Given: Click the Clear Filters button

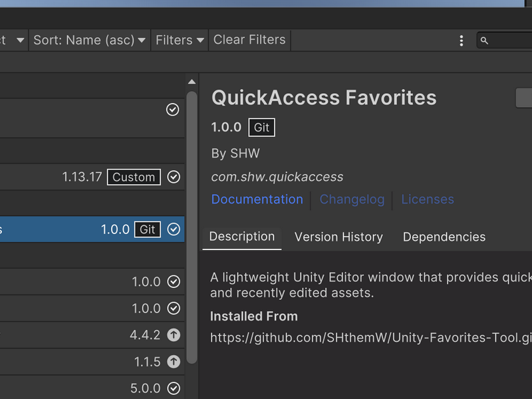Looking at the screenshot, I should 249,40.
